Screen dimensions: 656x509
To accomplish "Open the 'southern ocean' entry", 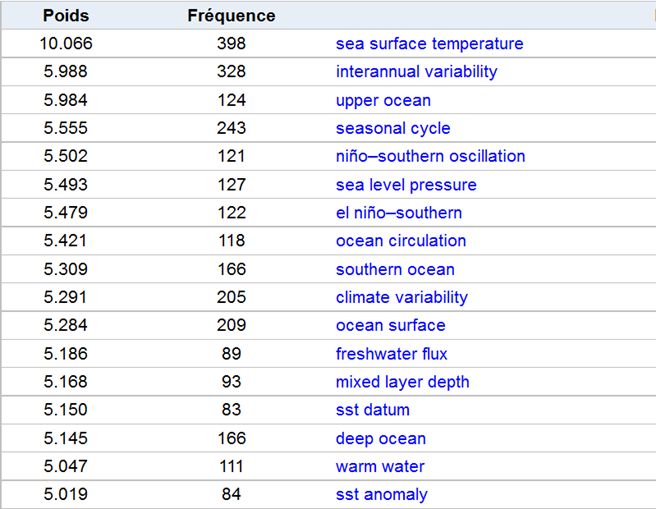I will [x=395, y=269].
